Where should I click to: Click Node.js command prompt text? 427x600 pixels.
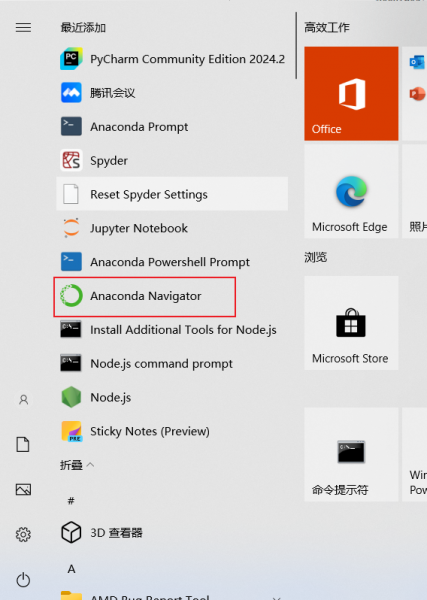coord(161,364)
